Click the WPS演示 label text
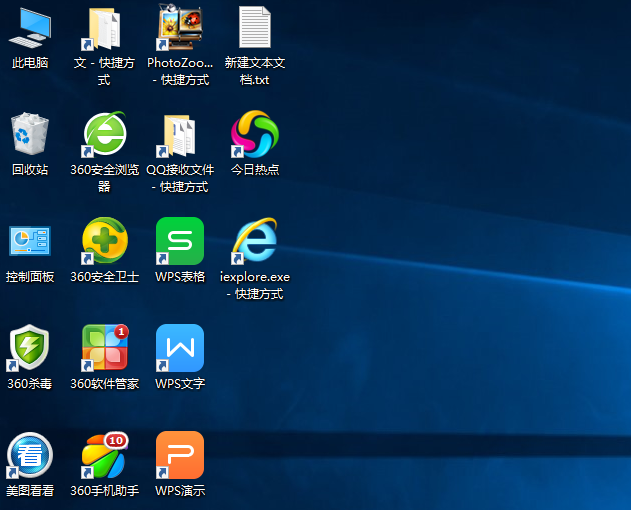631x510 pixels. (180, 490)
